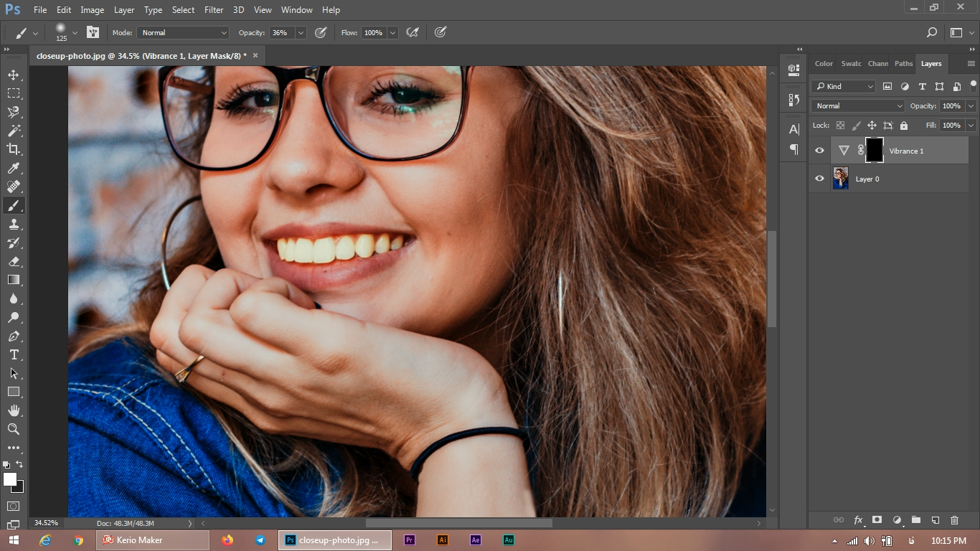Viewport: 980px width, 551px height.
Task: Open the brush Opacity slider dropdown
Action: click(x=301, y=32)
